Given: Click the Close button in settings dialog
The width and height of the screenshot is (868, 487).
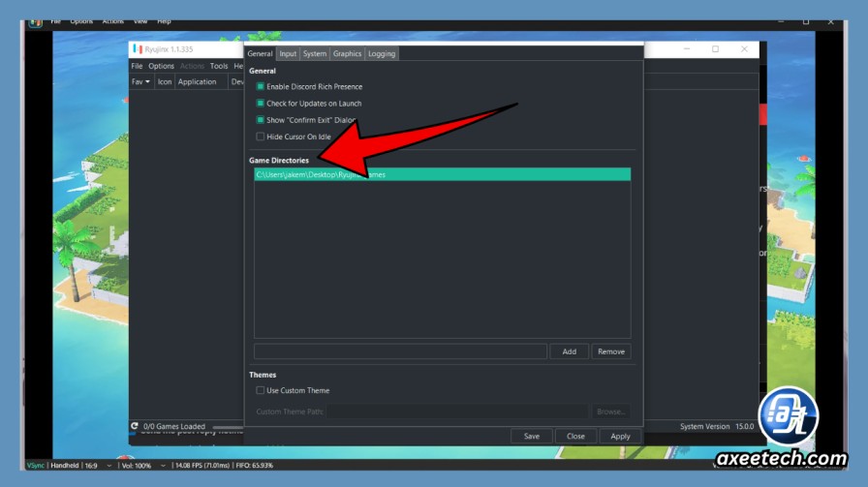Looking at the screenshot, I should [x=575, y=436].
